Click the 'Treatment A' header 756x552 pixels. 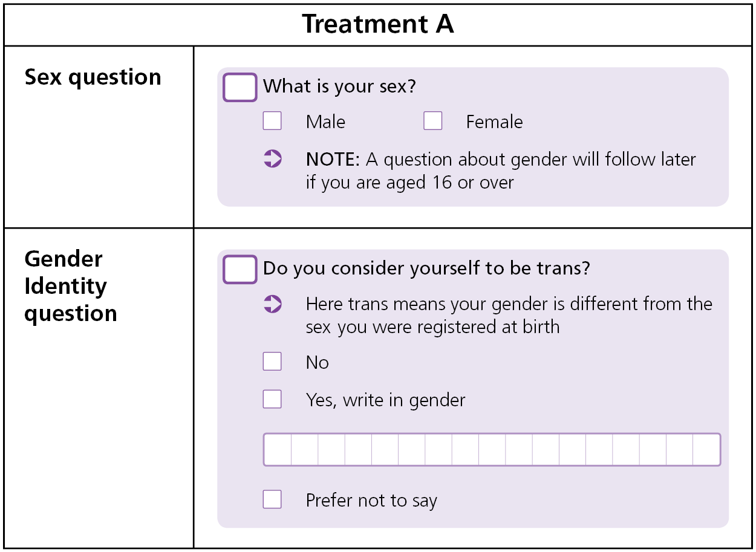coord(378,24)
